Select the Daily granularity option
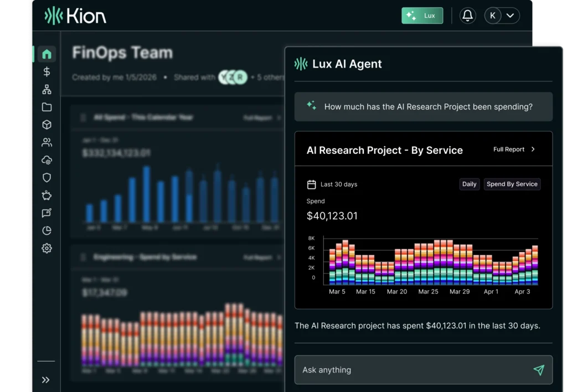567x392 pixels. pos(469,184)
